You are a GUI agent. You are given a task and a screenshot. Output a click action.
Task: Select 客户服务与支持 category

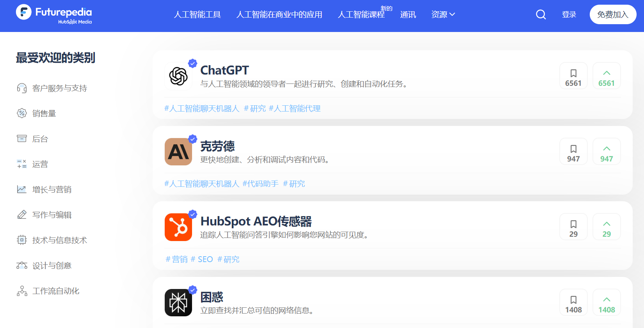point(60,88)
